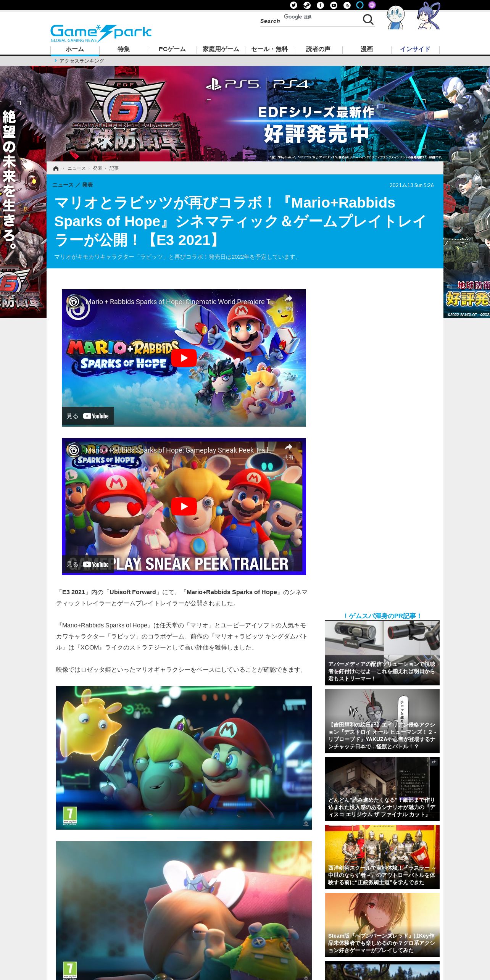Viewport: 490px width, 980px height.
Task: Open the インサイド menu link
Action: point(415,49)
